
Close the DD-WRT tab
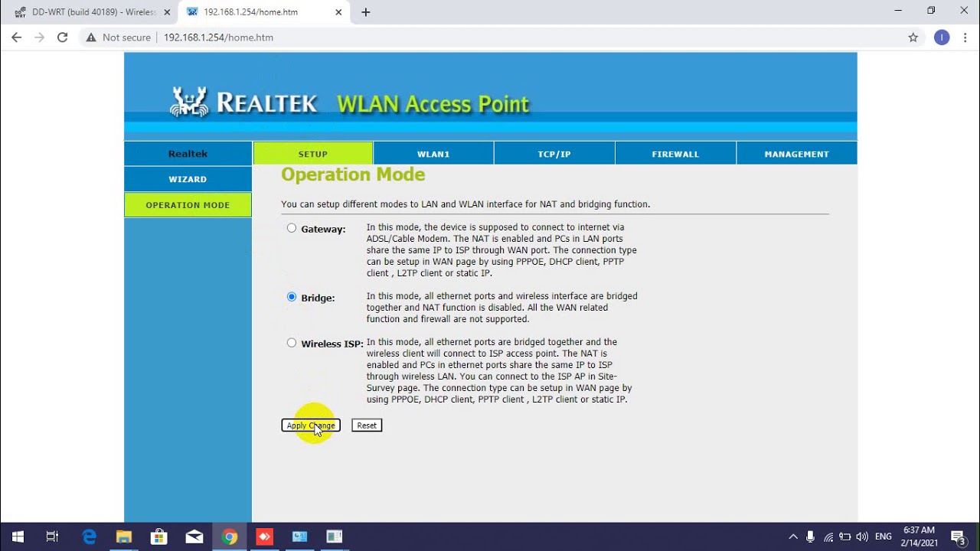pos(167,12)
